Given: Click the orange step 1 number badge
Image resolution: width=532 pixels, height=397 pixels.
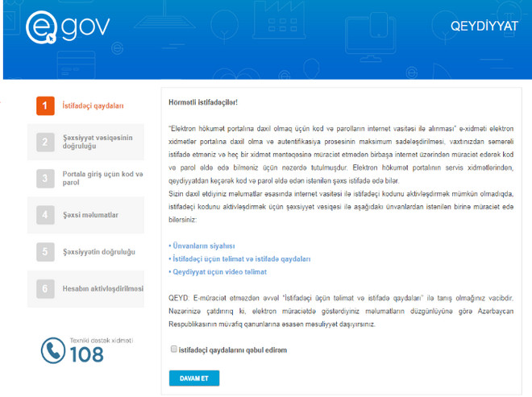Looking at the screenshot, I should click(45, 105).
